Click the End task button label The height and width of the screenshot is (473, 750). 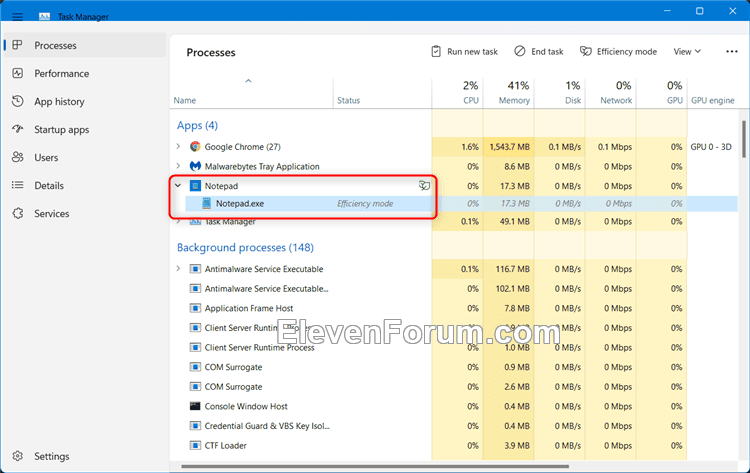click(547, 51)
